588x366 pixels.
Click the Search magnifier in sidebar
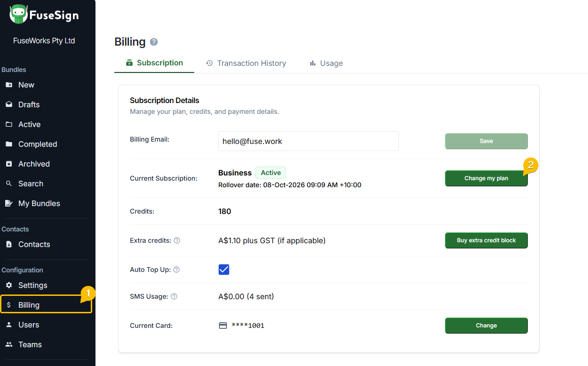(8, 183)
